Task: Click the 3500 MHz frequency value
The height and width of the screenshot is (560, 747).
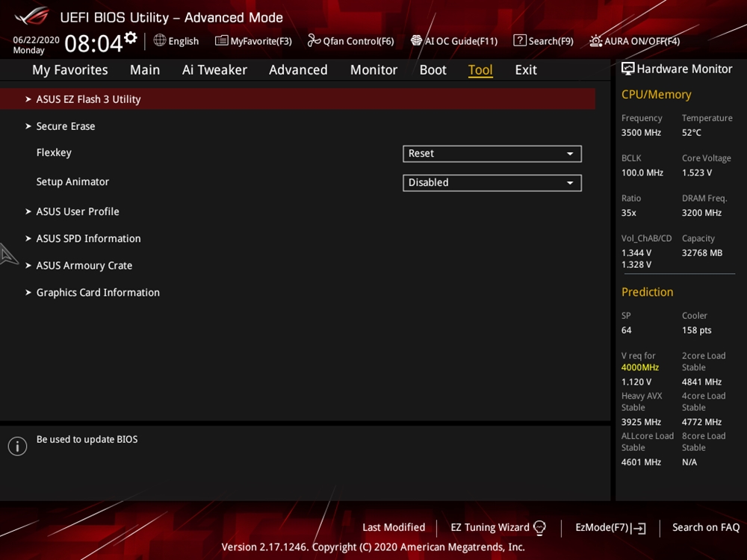Action: pos(641,132)
